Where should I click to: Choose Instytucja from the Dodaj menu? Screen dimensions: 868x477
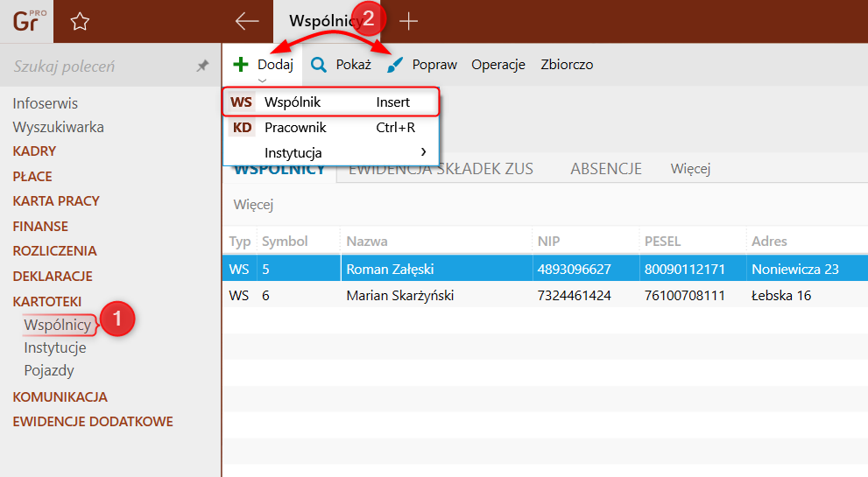coord(331,153)
